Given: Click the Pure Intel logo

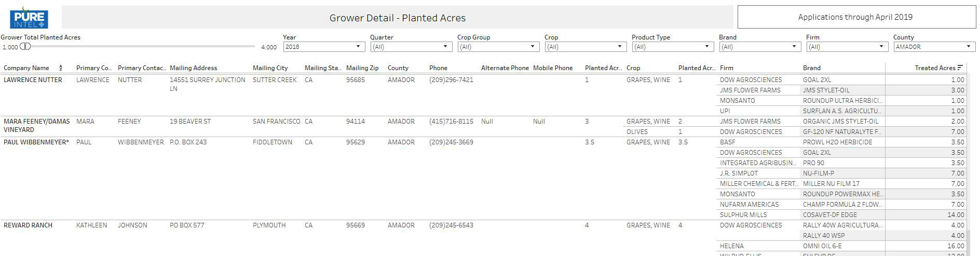Looking at the screenshot, I should [29, 17].
